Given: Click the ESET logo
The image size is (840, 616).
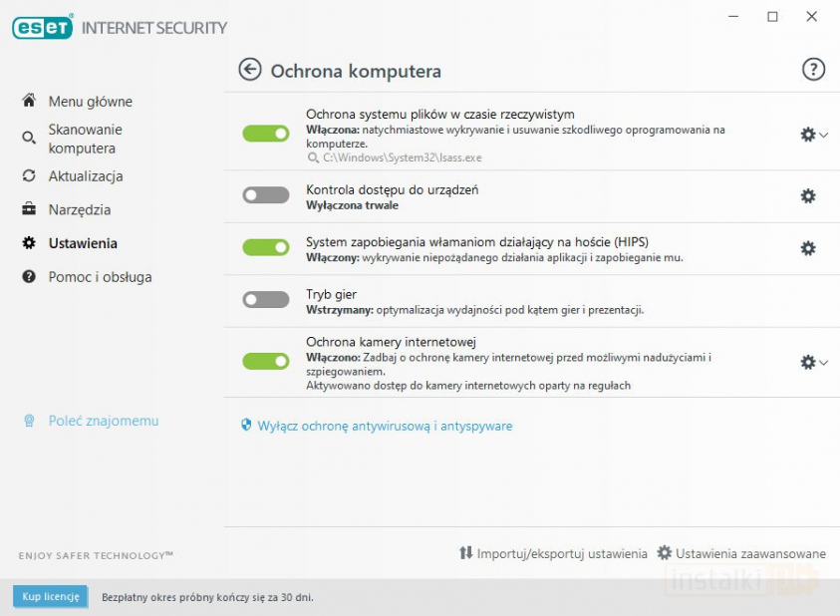Looking at the screenshot, I should pos(43,28).
